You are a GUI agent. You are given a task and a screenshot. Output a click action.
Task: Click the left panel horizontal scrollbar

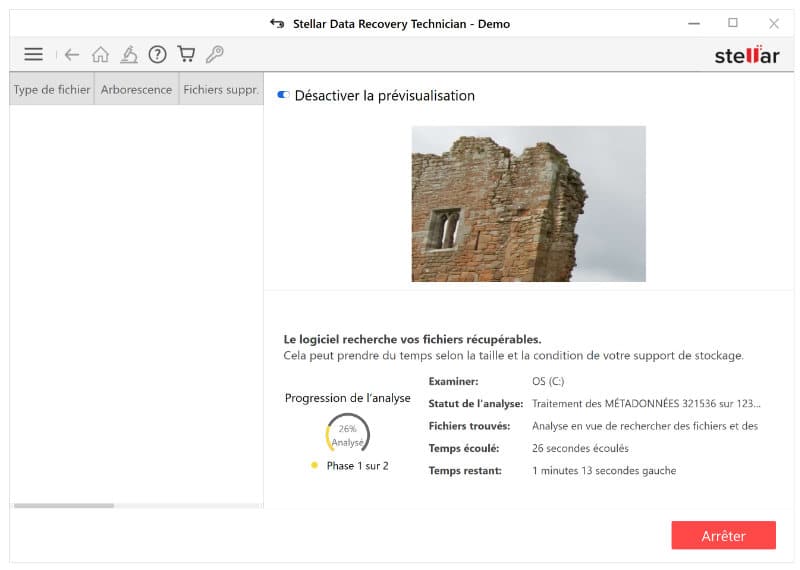64,505
